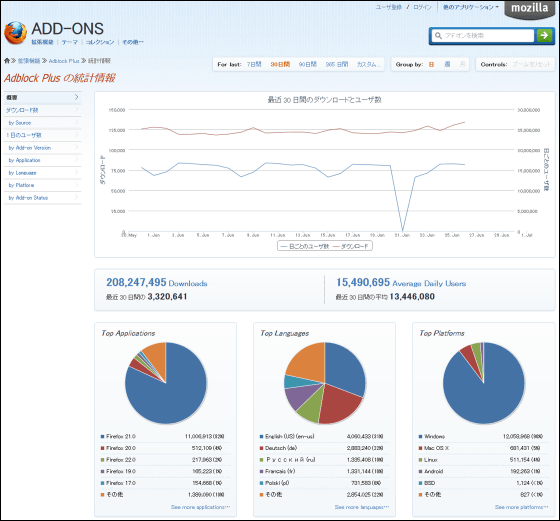
Task: Click the login link
Action: point(422,7)
